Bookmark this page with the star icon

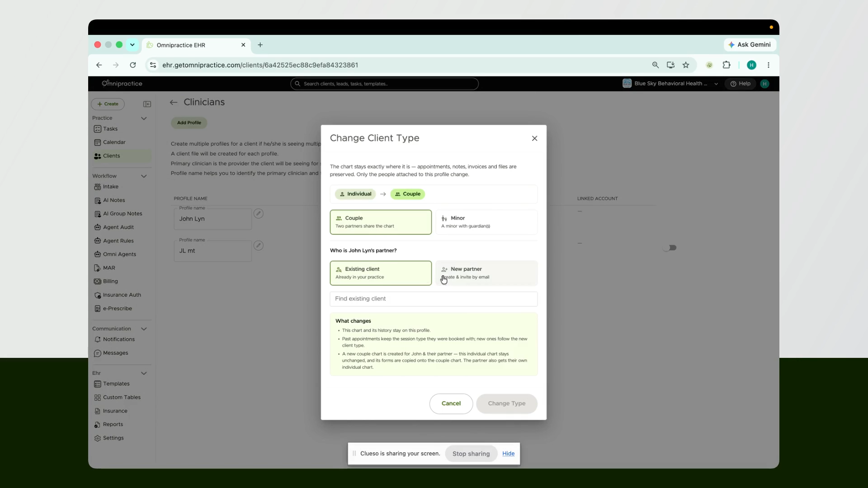pos(686,65)
